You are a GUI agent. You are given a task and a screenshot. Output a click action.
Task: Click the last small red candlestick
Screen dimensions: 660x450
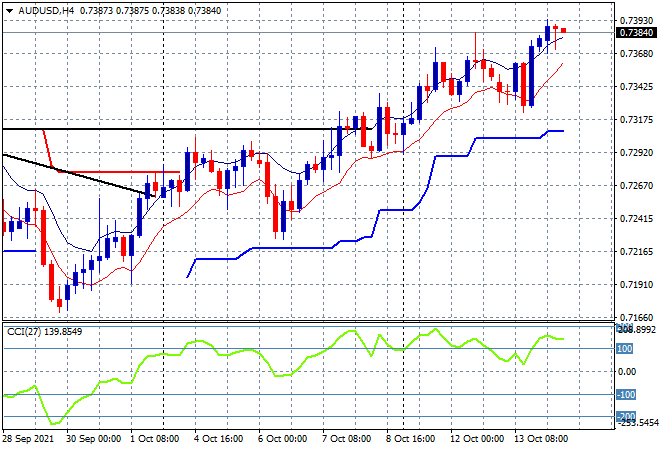(564, 30)
